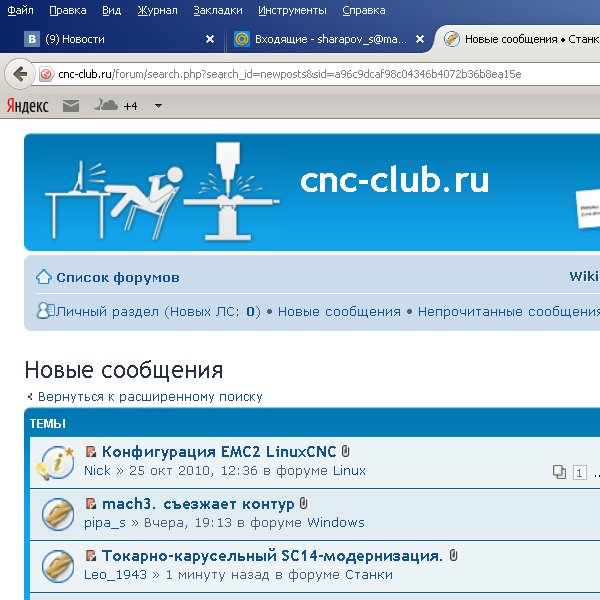600x600 pixels.
Task: Open the Файл menu
Action: tap(21, 10)
